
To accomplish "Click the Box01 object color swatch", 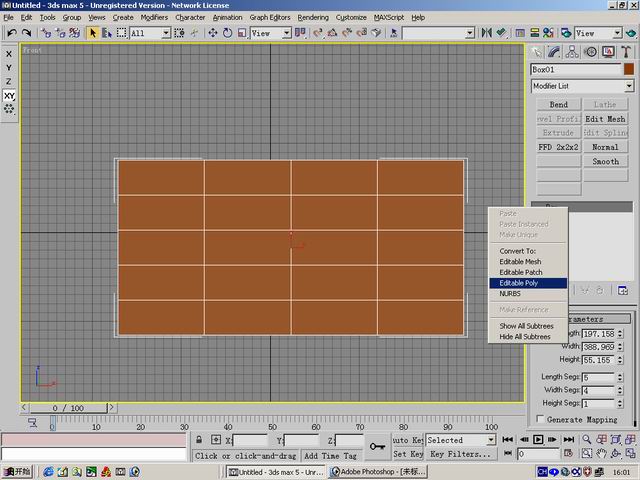I will (629, 69).
